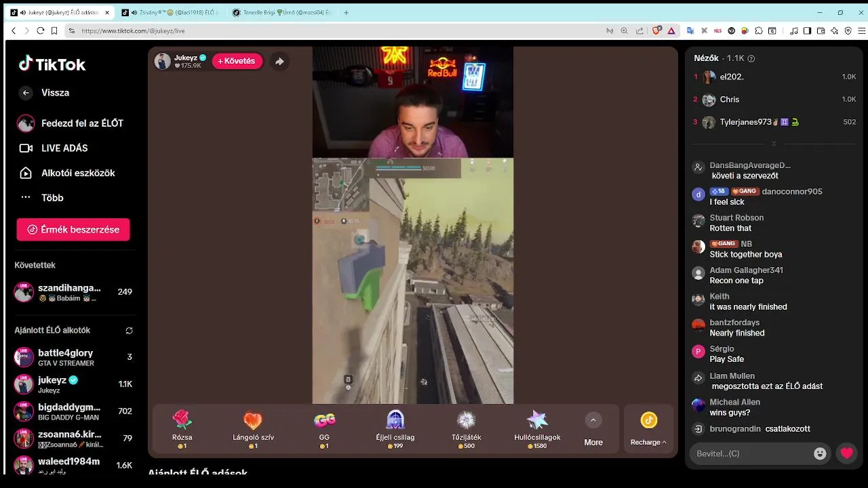Click the share arrow icon
Viewport: 868px width, 488px height.
point(279,61)
